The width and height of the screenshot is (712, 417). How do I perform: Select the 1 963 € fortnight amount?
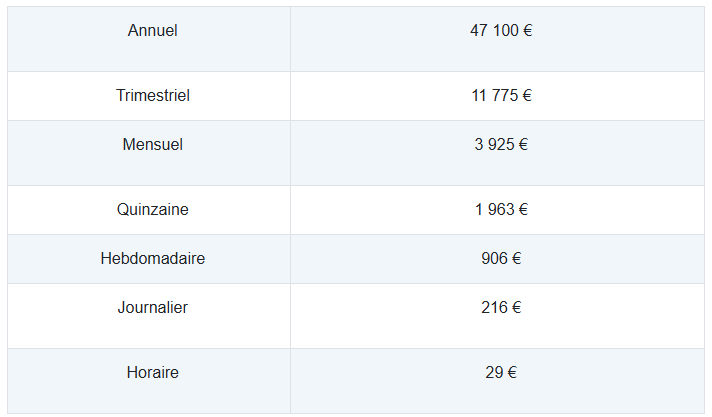[x=501, y=209]
